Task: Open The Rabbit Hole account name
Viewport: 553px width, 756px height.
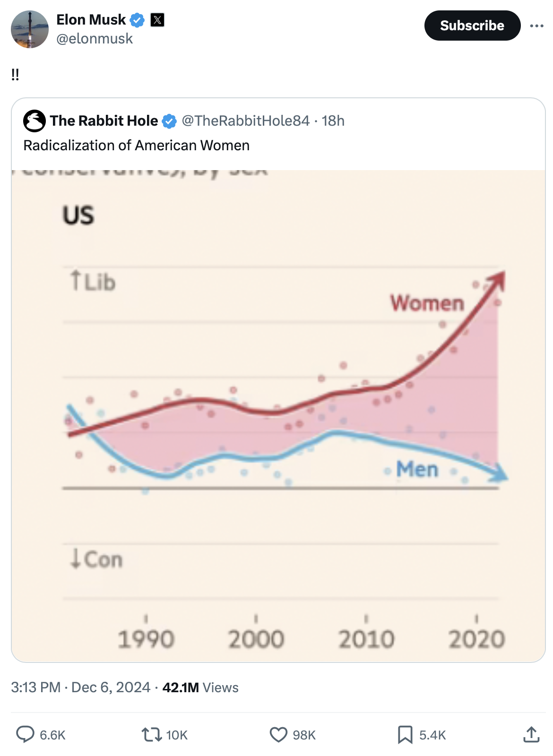Action: point(104,121)
